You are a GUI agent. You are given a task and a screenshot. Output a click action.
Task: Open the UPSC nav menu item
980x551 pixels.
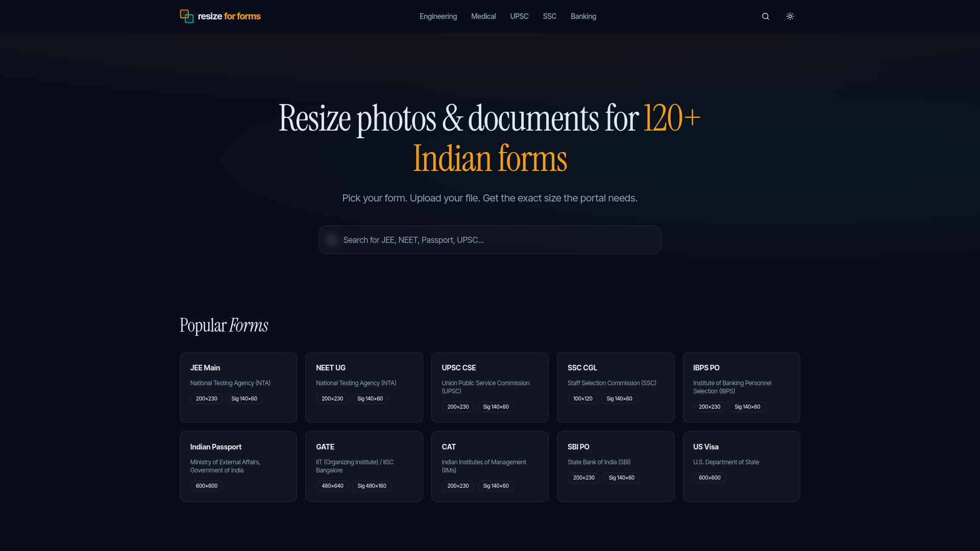(519, 16)
